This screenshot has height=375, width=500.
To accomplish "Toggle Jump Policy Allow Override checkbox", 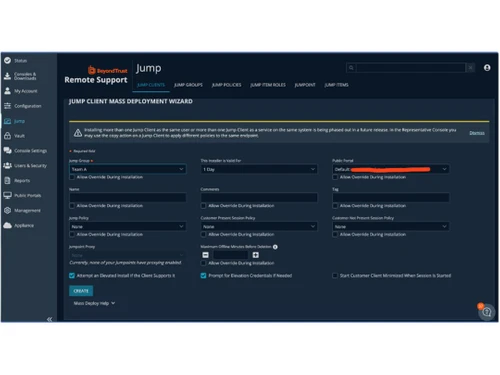I will [x=72, y=234].
